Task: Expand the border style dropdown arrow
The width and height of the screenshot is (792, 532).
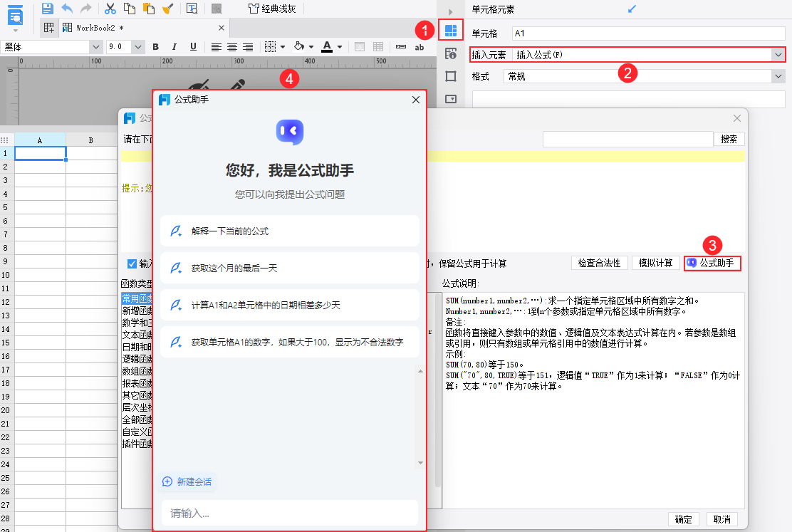Action: tap(283, 47)
